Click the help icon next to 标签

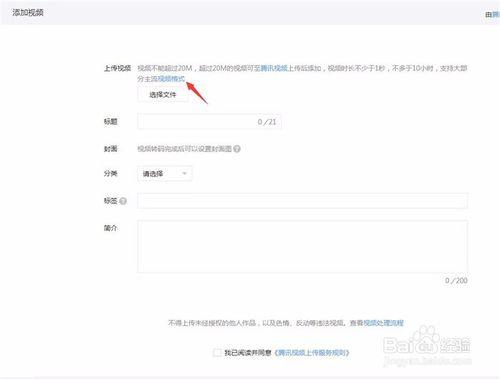(123, 201)
